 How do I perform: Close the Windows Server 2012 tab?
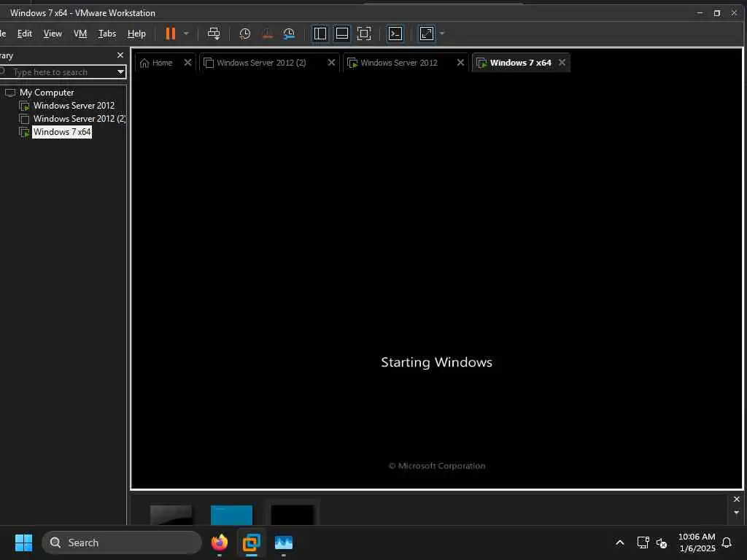click(x=461, y=63)
